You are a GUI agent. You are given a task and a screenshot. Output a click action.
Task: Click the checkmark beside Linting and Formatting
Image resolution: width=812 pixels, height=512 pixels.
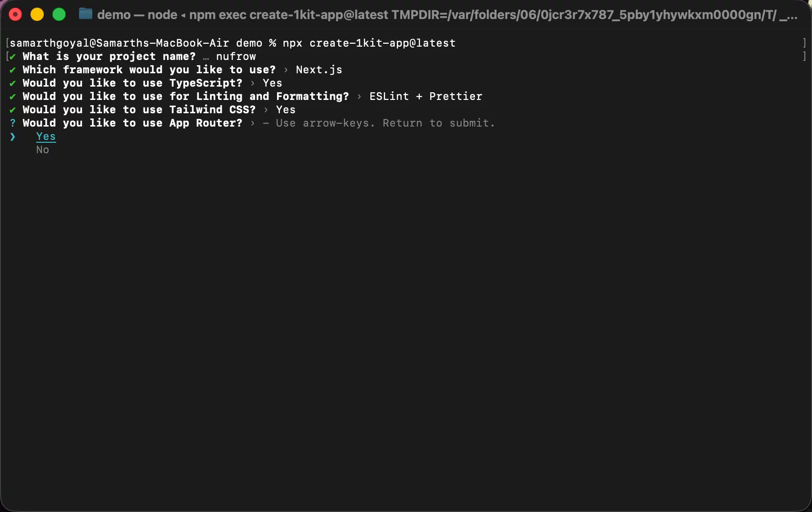coord(13,97)
